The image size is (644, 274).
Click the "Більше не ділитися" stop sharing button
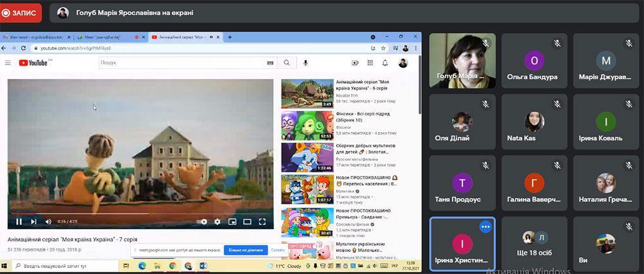click(x=245, y=250)
